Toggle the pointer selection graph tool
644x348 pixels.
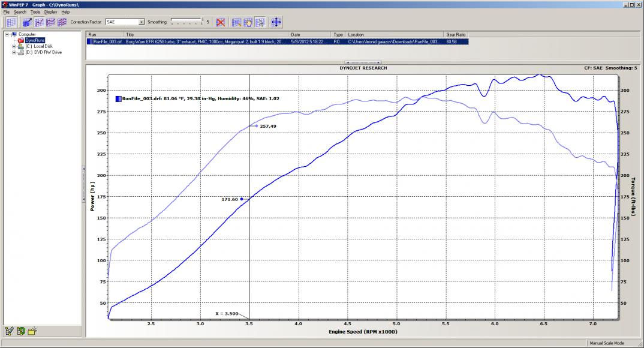(260, 22)
